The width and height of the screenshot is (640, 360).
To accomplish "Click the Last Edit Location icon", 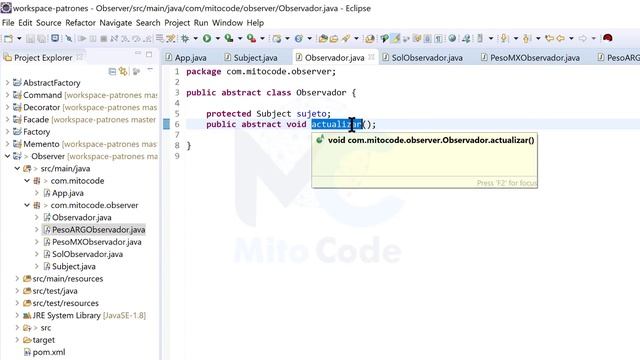I will point(549,38).
